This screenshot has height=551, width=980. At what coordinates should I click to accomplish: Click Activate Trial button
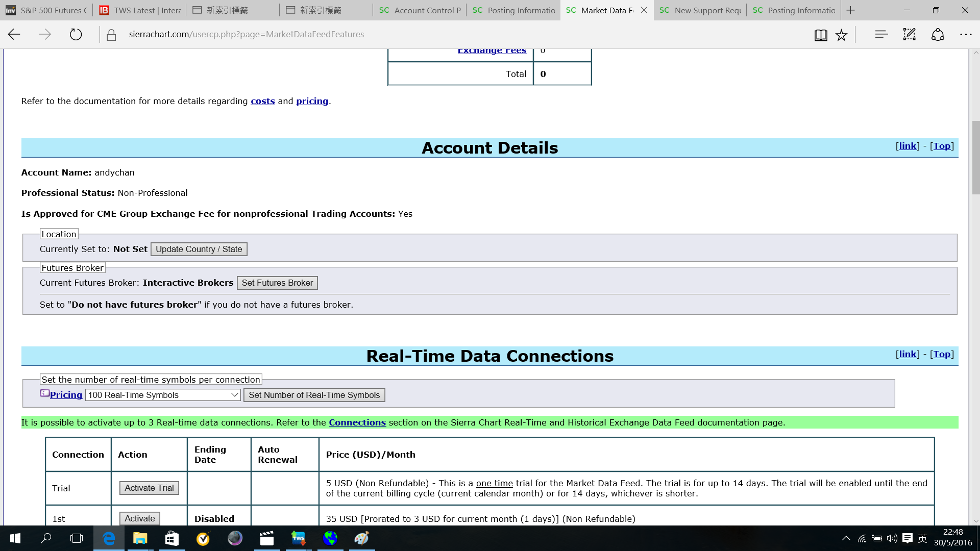click(149, 488)
